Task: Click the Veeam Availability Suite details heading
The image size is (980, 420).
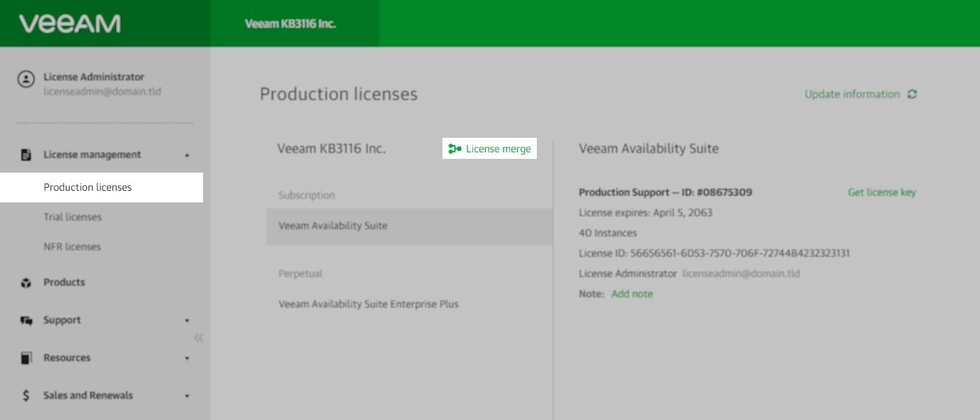Action: click(648, 149)
